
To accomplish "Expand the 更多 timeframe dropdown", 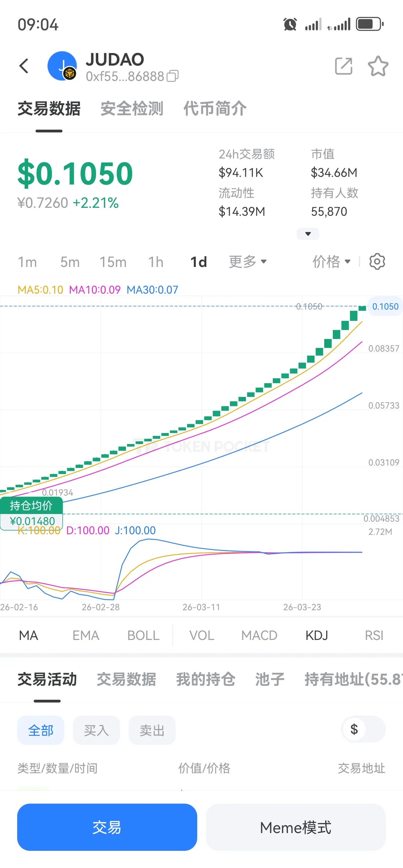I will tap(248, 261).
